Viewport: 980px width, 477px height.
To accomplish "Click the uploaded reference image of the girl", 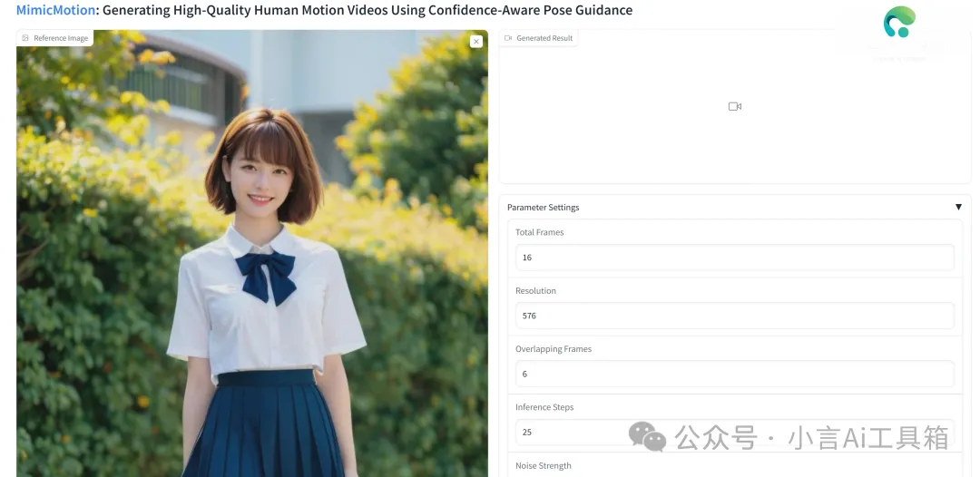I will [252, 254].
